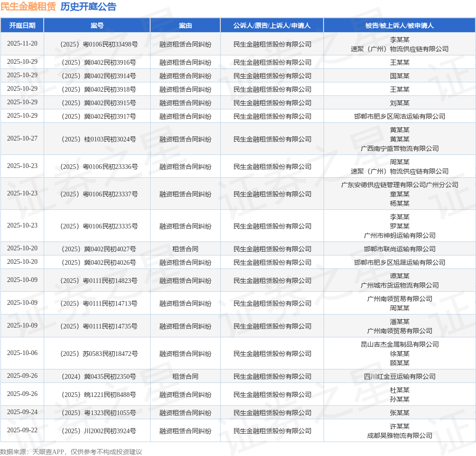Select case number 冀0402民初3916号

(x=99, y=62)
